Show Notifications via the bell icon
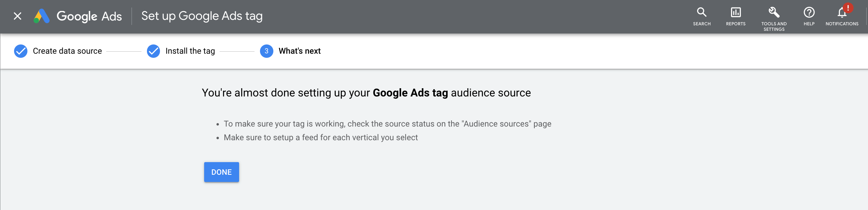Viewport: 868px width, 210px height. coord(841,13)
